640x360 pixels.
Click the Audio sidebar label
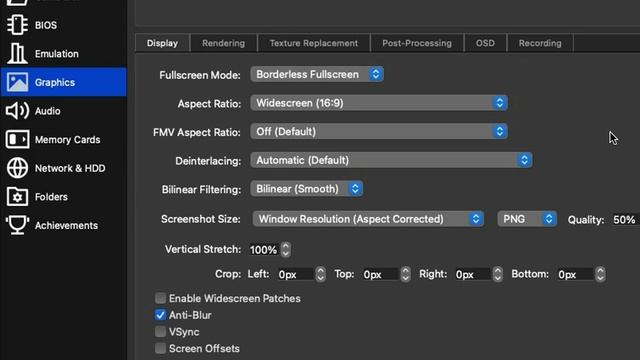pyautogui.click(x=47, y=111)
